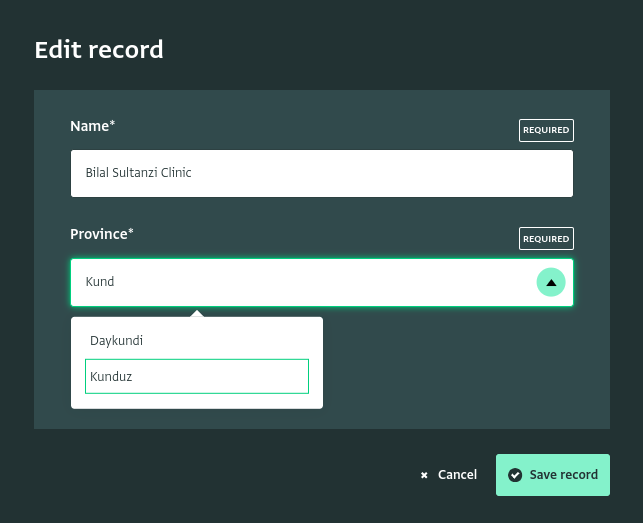Click the asterisk after the Name label
The height and width of the screenshot is (523, 643).
(x=113, y=125)
